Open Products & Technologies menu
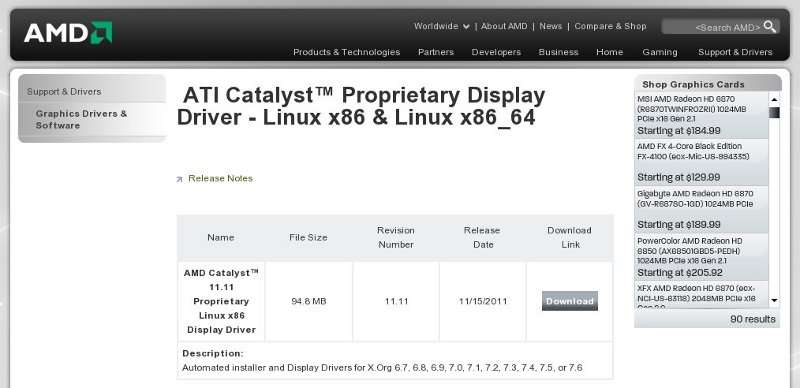The image size is (800, 388). point(346,52)
